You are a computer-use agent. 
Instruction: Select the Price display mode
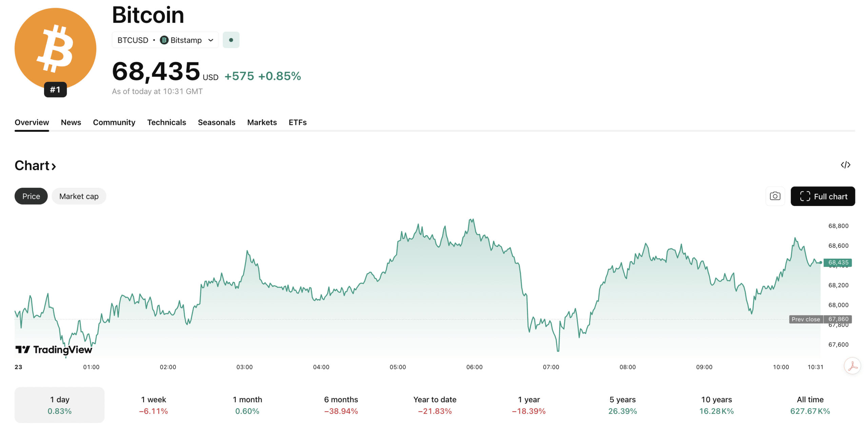click(31, 196)
